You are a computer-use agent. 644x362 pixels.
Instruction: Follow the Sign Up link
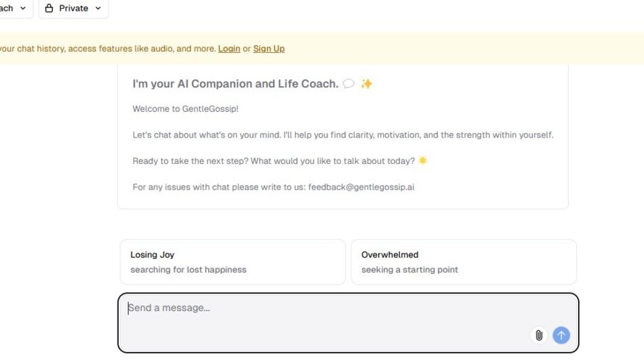point(269,49)
